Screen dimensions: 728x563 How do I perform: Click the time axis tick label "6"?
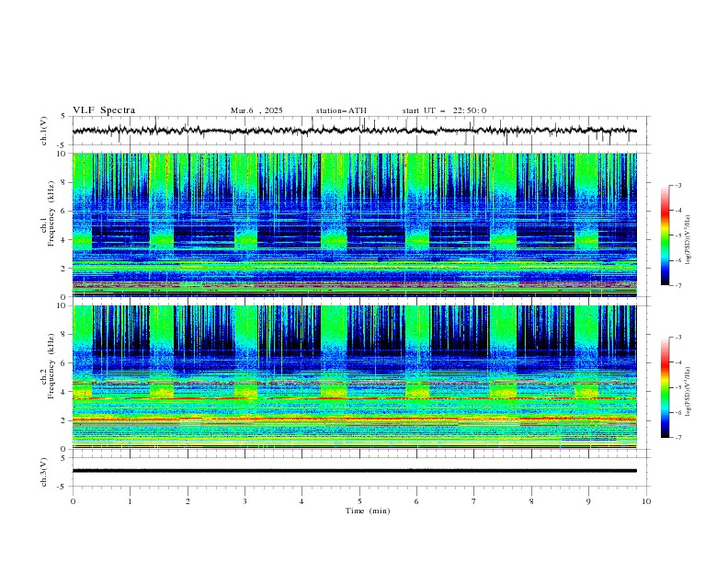click(x=416, y=501)
